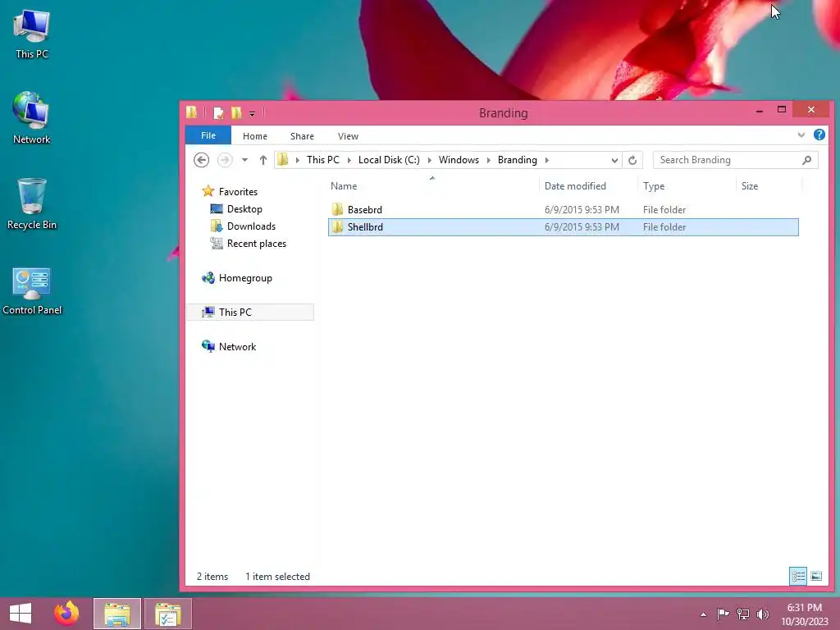Click the Forward arrow button
Image resolution: width=840 pixels, height=630 pixels.
(225, 160)
